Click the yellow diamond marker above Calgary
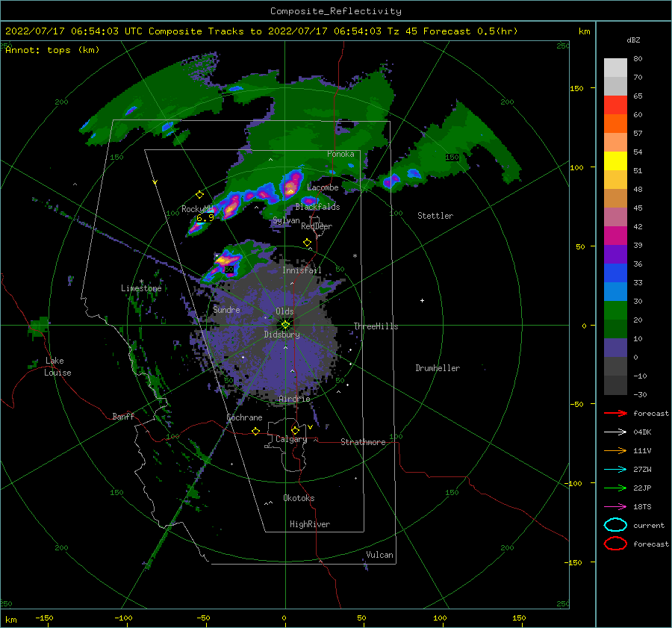 pyautogui.click(x=295, y=430)
